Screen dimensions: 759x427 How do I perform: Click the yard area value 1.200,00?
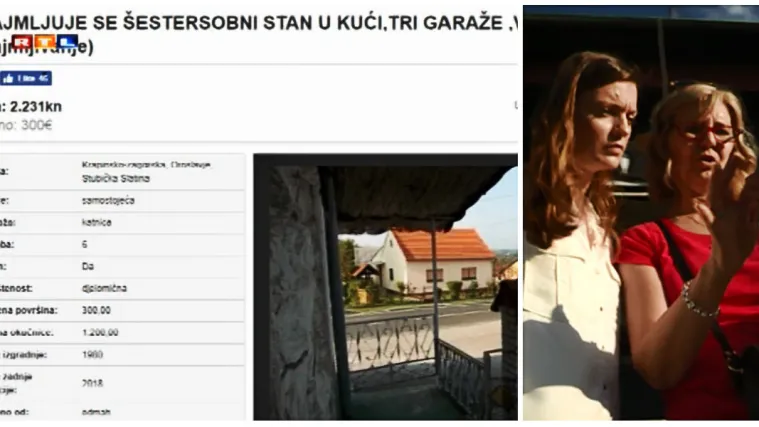(100, 333)
